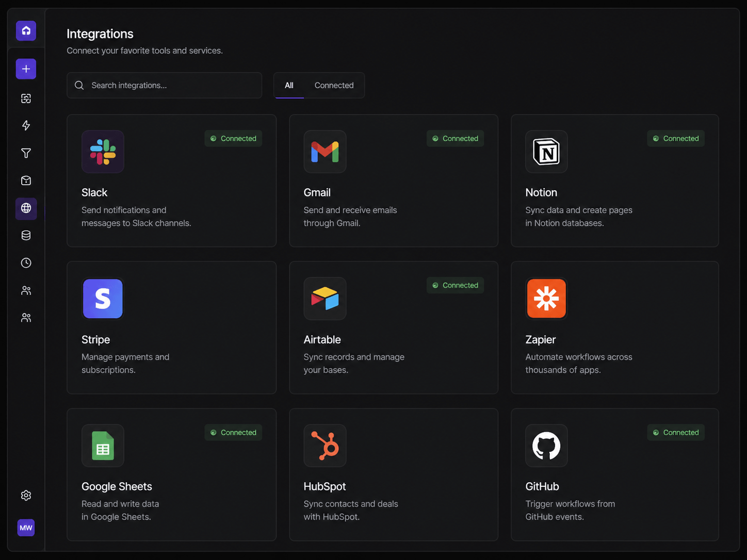Switch to the Connected filter tab
Image resolution: width=747 pixels, height=560 pixels.
point(334,86)
